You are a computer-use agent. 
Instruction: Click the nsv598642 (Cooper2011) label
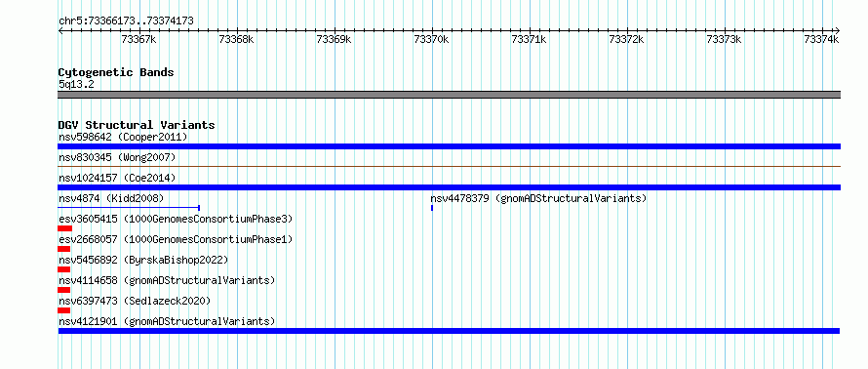[x=123, y=137]
